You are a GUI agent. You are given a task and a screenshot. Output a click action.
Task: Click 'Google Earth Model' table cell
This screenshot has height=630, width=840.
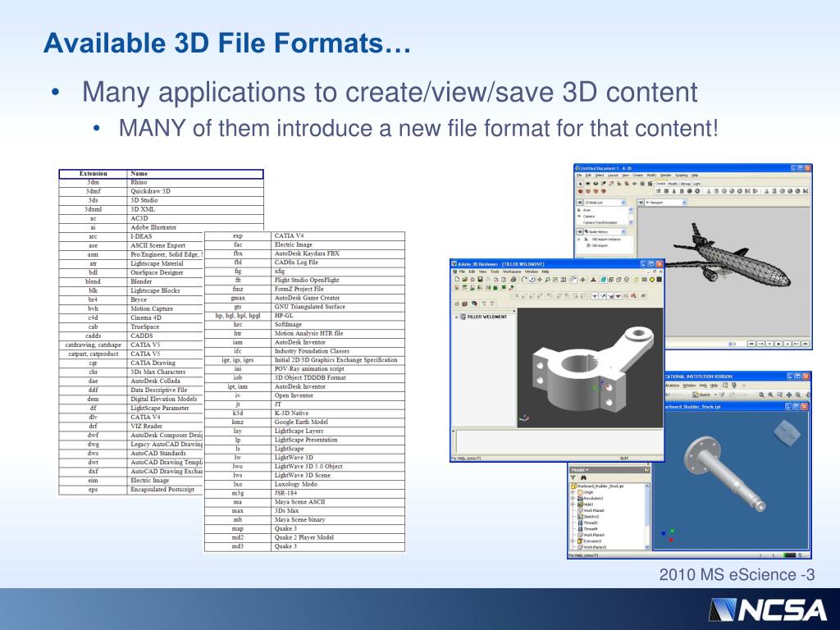coord(337,422)
